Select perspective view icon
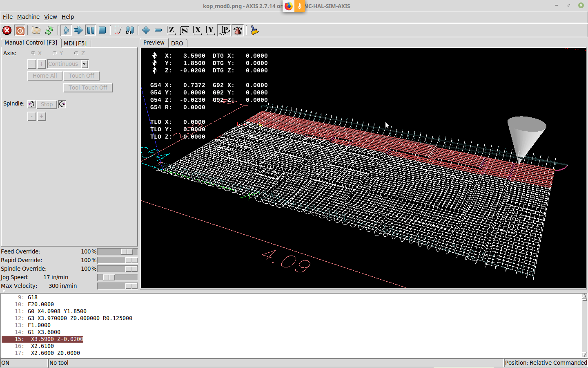588x368 pixels. pyautogui.click(x=224, y=30)
